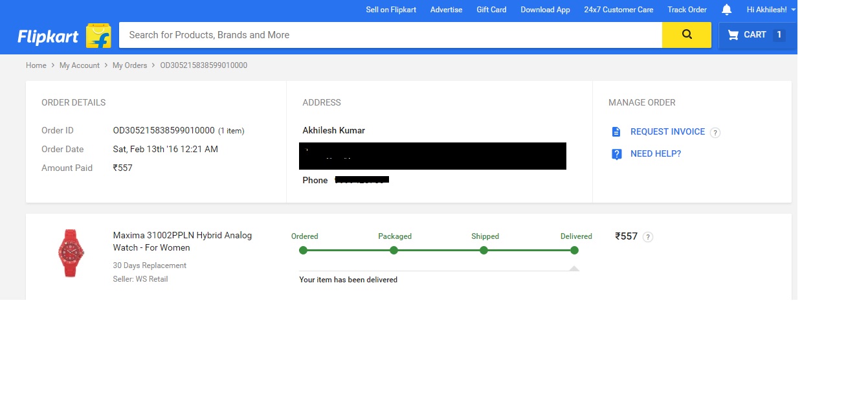Open the notifications bell
The width and height of the screenshot is (868, 406).
pos(727,10)
